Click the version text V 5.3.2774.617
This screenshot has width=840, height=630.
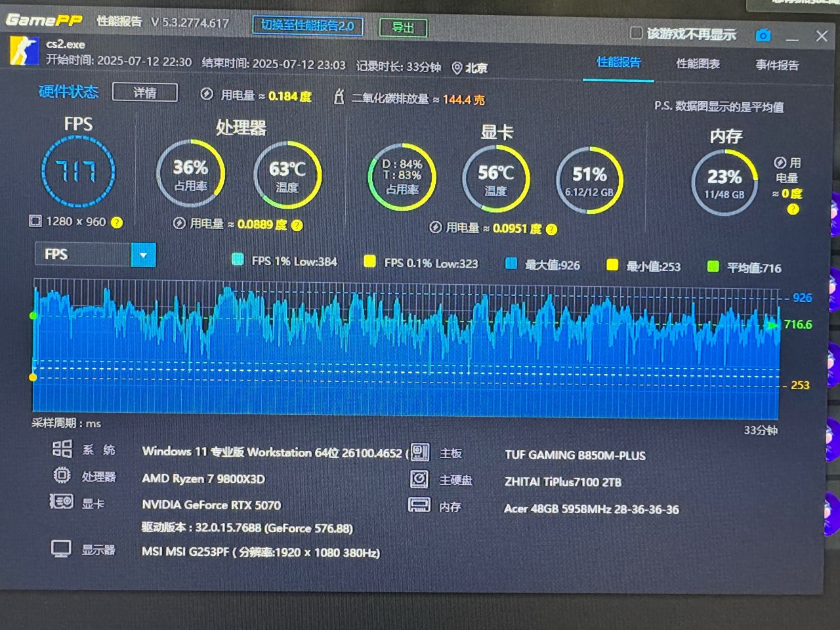coord(190,23)
